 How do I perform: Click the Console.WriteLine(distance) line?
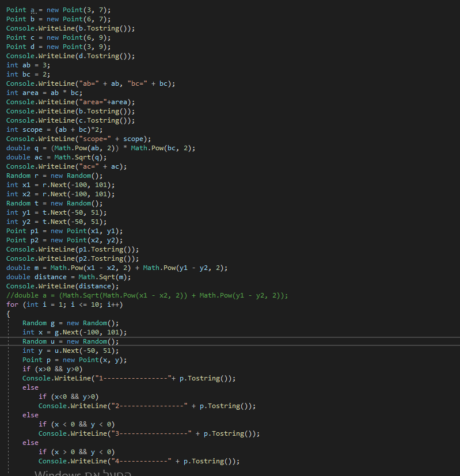click(63, 286)
